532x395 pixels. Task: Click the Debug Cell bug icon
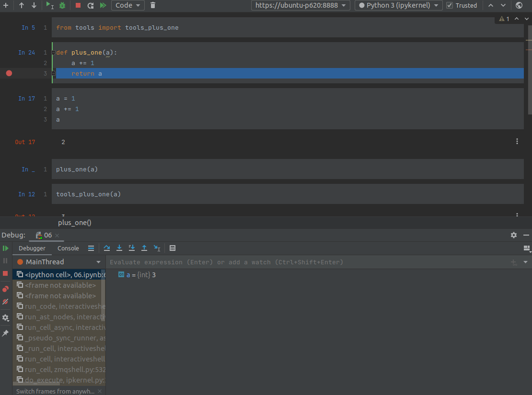click(x=62, y=5)
